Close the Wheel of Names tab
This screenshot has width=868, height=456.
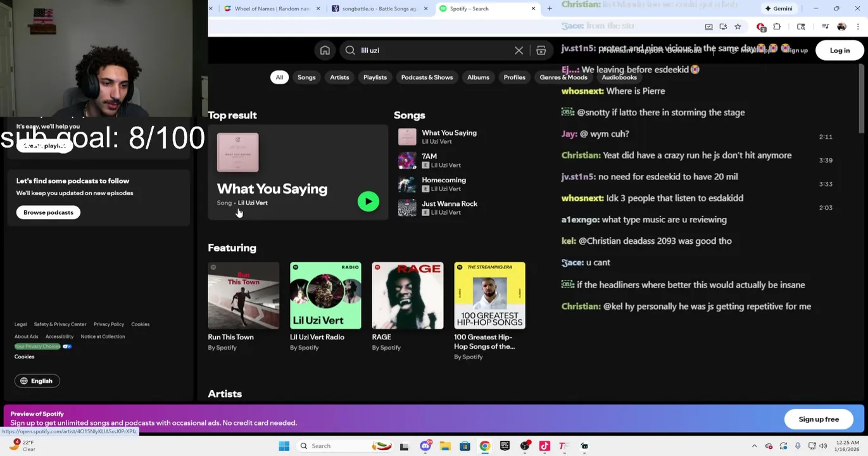[318, 9]
